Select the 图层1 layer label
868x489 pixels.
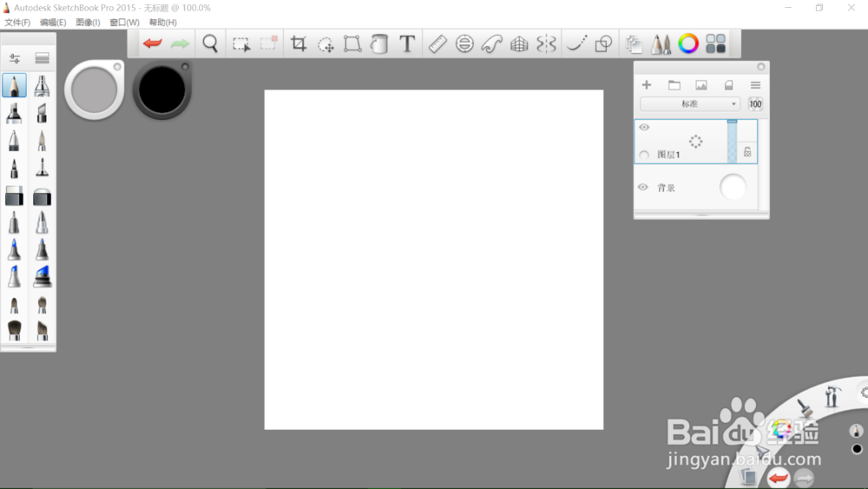[x=668, y=155]
